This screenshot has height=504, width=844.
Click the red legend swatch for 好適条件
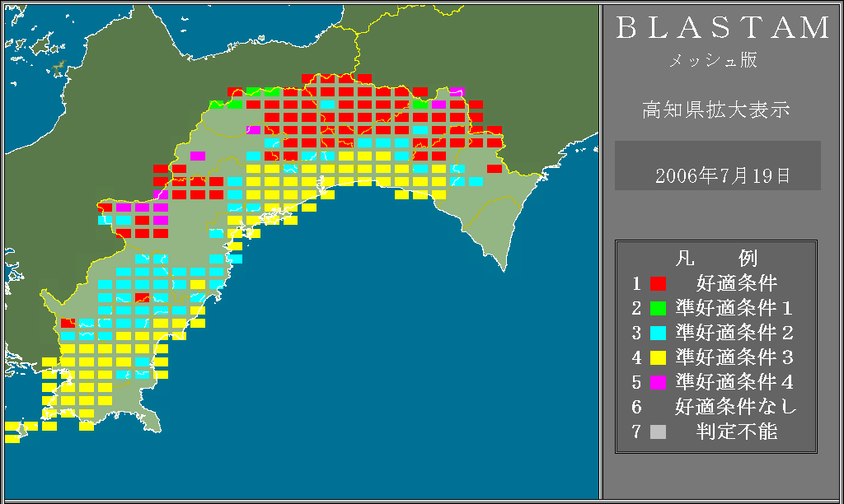(x=658, y=283)
